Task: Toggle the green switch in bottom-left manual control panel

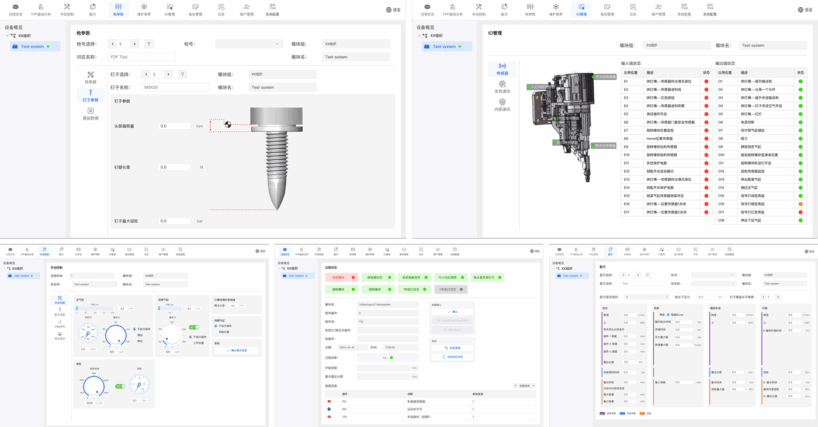Action: coord(193,327)
